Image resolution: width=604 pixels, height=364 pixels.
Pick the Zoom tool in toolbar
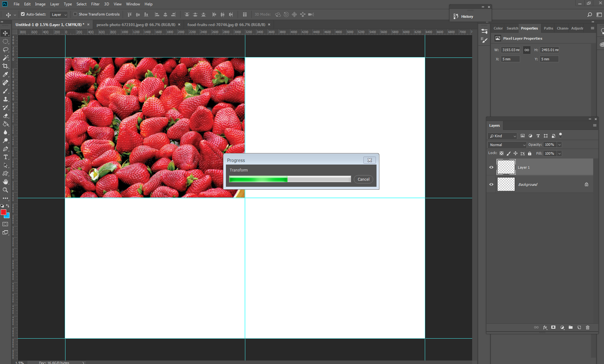click(x=5, y=190)
